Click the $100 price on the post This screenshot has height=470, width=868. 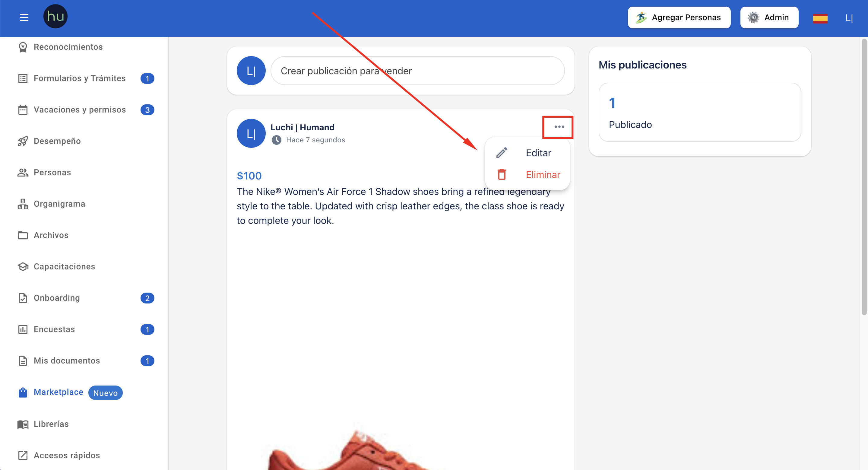coord(249,176)
